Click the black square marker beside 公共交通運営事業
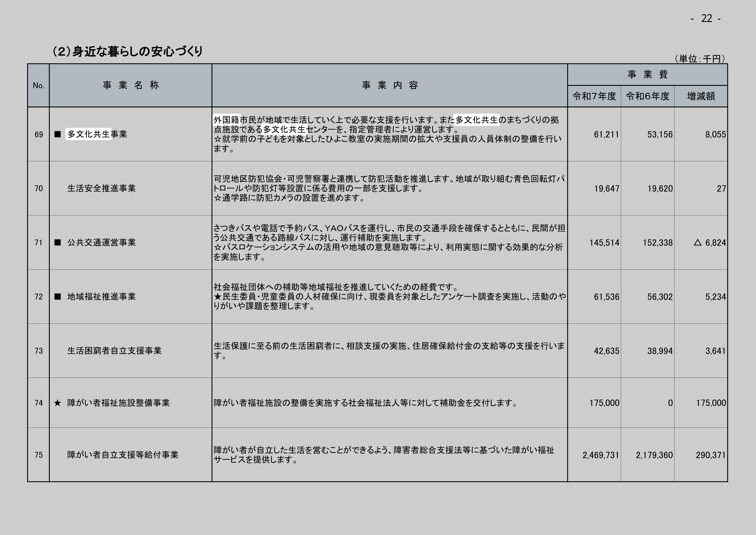The width and height of the screenshot is (756, 535). (58, 242)
